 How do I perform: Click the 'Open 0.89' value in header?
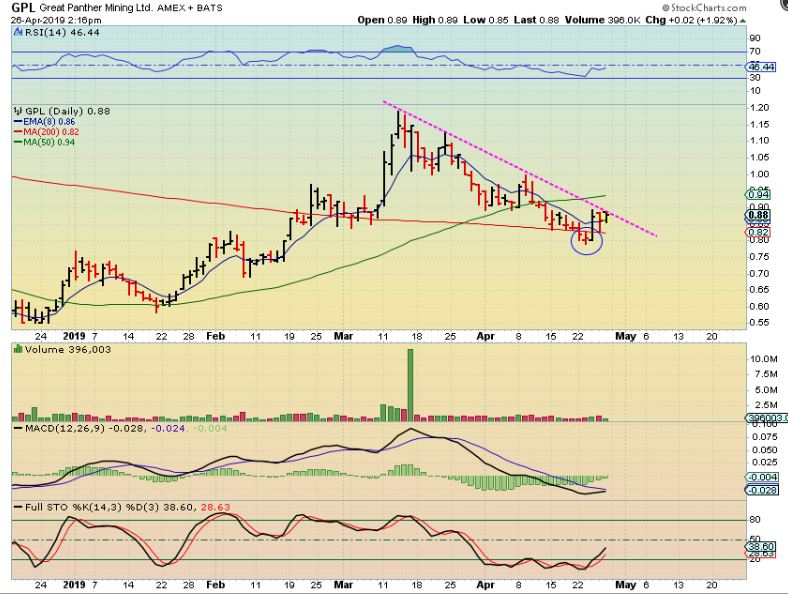382,20
